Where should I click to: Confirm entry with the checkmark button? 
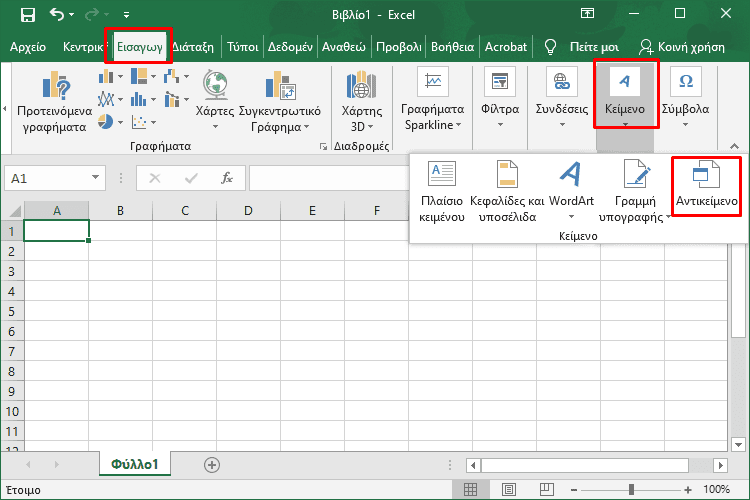pyautogui.click(x=191, y=178)
